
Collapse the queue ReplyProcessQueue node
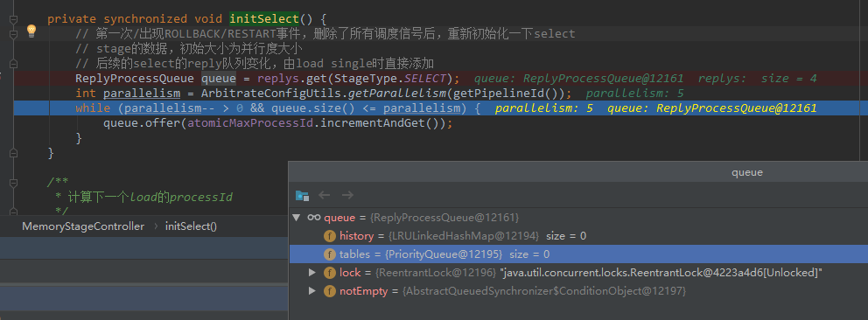297,218
